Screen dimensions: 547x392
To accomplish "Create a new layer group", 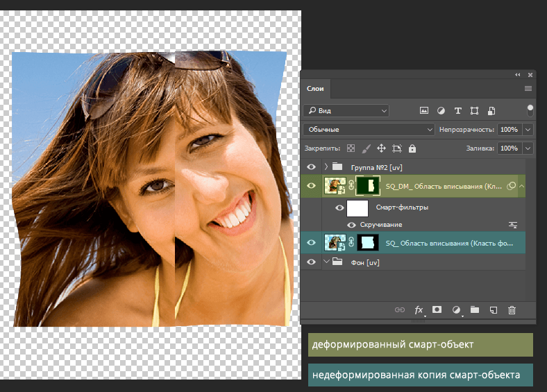I will tap(475, 310).
